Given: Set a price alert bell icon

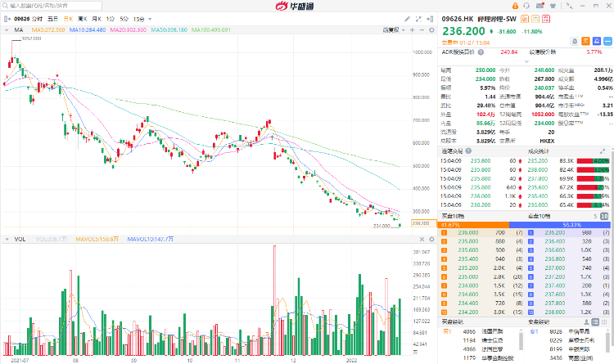Looking at the screenshot, I should coord(575,41).
